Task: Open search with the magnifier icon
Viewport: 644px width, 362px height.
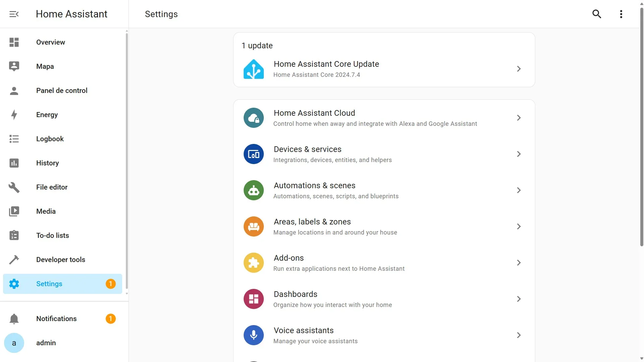Action: coord(597,14)
